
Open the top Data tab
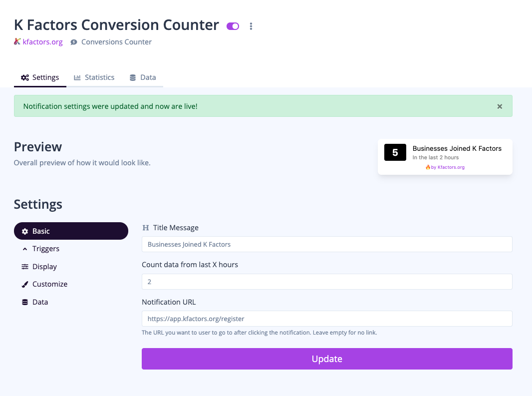click(x=143, y=77)
